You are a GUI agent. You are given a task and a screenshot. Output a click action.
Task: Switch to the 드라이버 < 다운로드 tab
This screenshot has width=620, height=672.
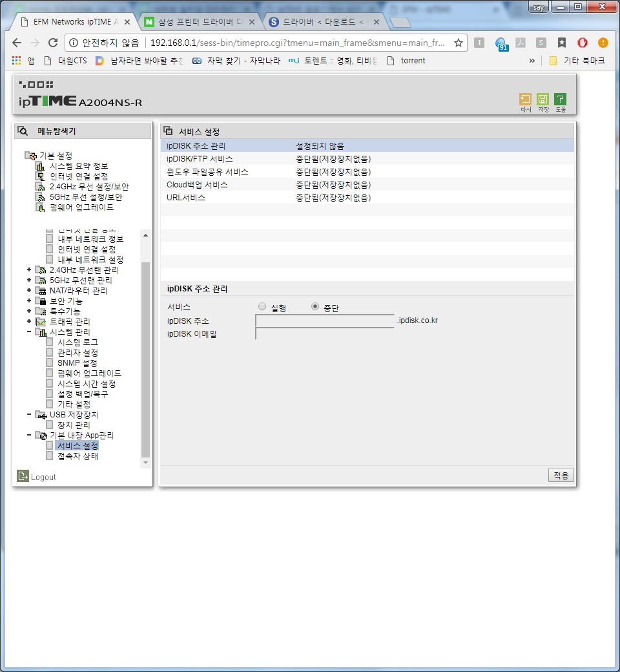click(x=324, y=21)
